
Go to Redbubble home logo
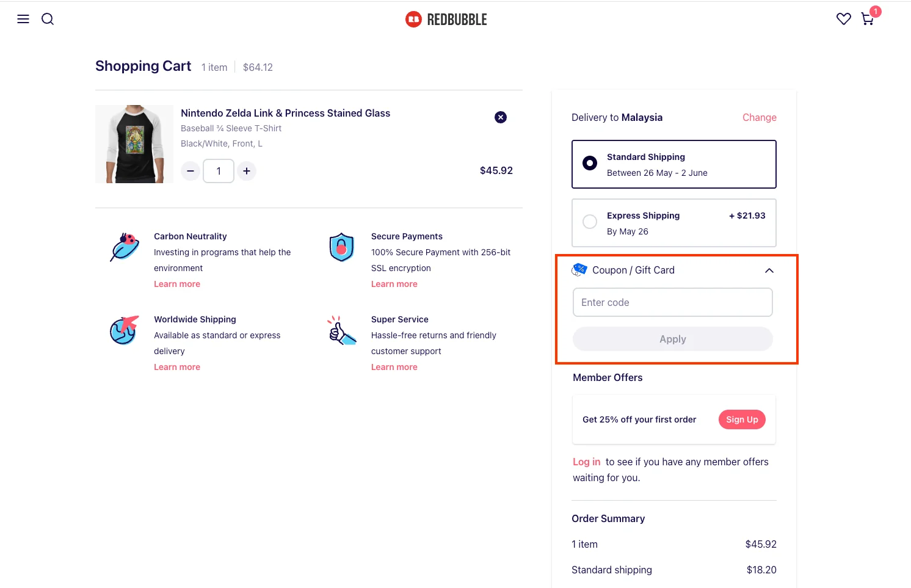click(x=446, y=20)
